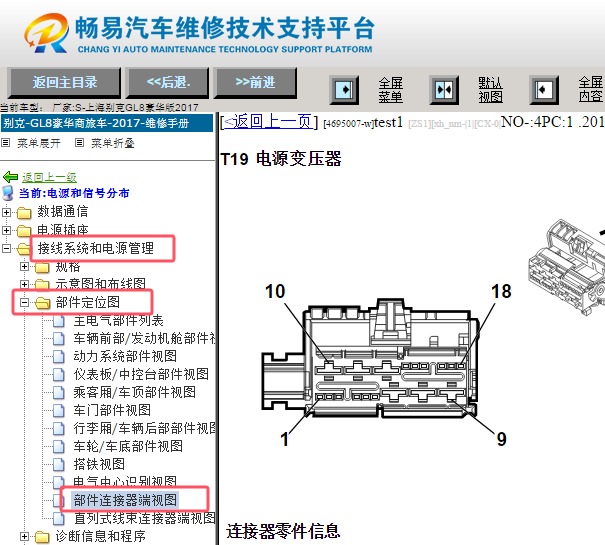This screenshot has height=545, width=605.
Task: Open 行李厢/车辆后部部件视图 document
Action: (x=144, y=428)
